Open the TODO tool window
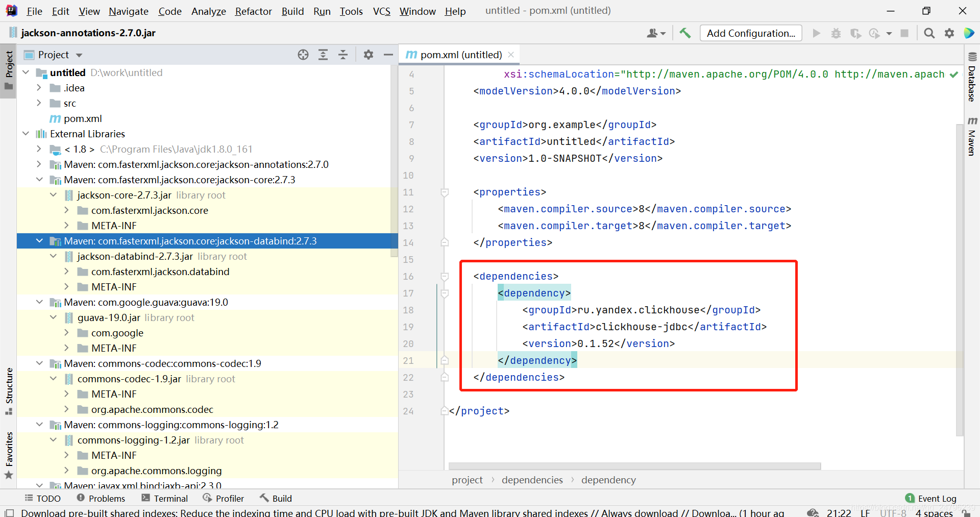980x517 pixels. point(43,499)
